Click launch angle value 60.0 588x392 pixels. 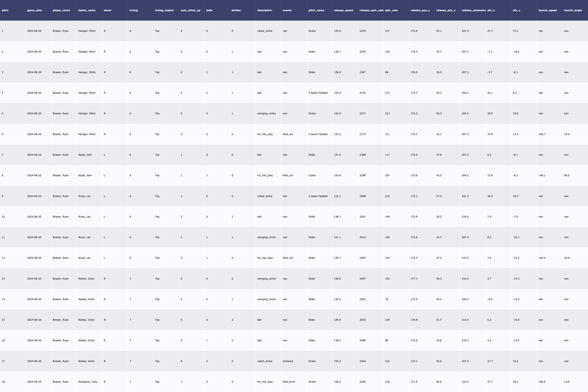click(566, 175)
